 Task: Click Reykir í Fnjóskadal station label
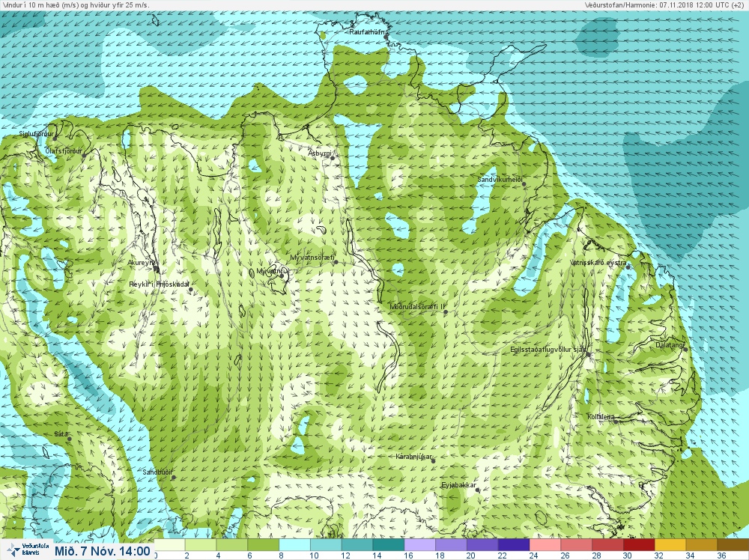click(159, 284)
